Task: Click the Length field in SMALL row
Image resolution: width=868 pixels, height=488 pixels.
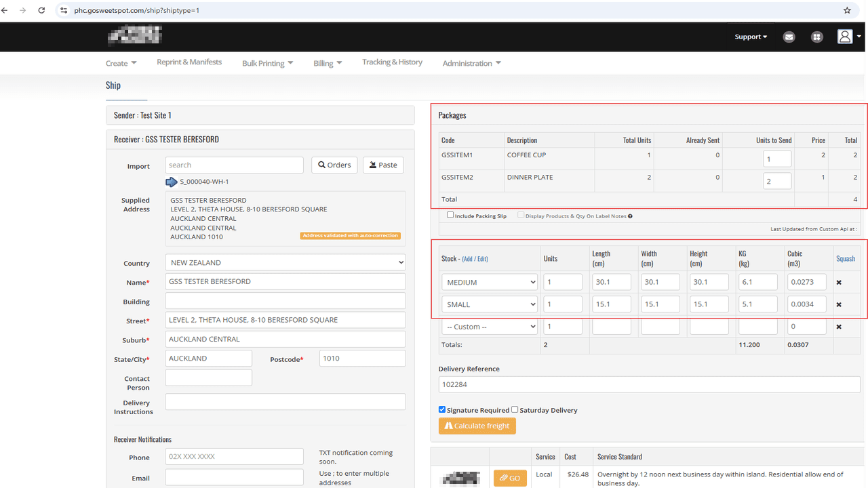Action: pos(612,304)
